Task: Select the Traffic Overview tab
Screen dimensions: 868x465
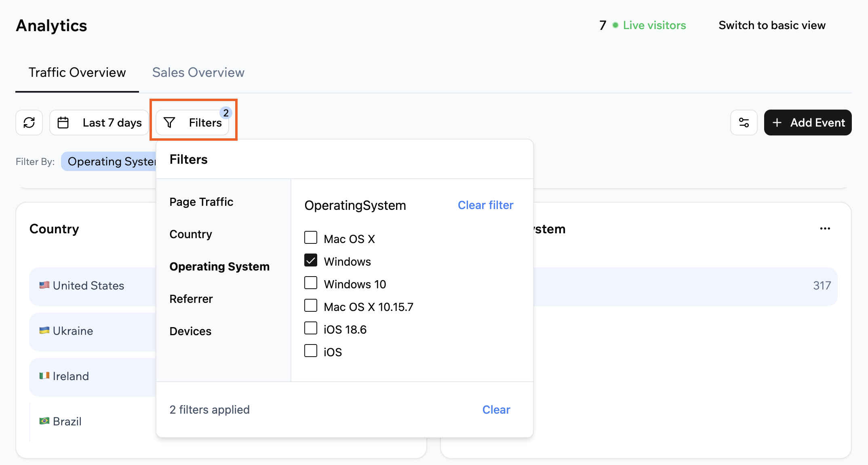Action: pos(77,72)
